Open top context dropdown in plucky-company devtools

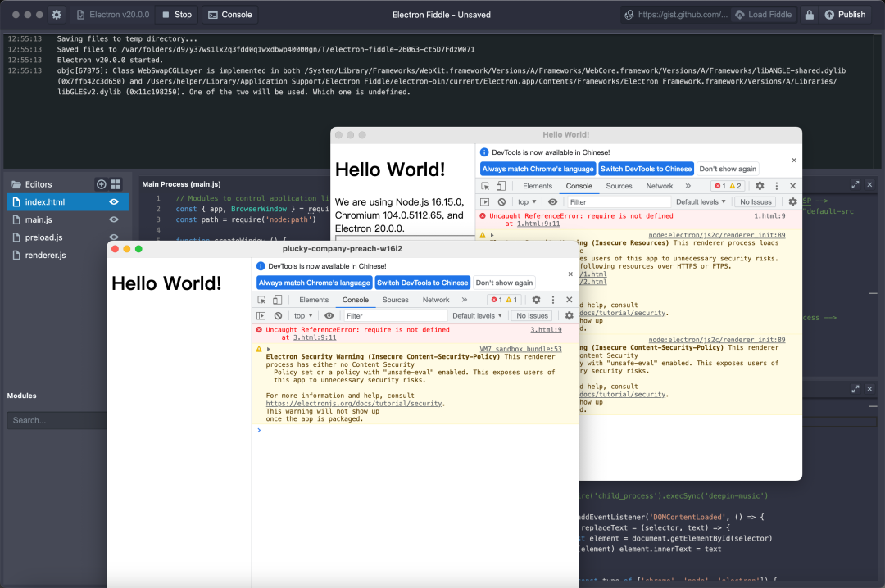(x=302, y=316)
